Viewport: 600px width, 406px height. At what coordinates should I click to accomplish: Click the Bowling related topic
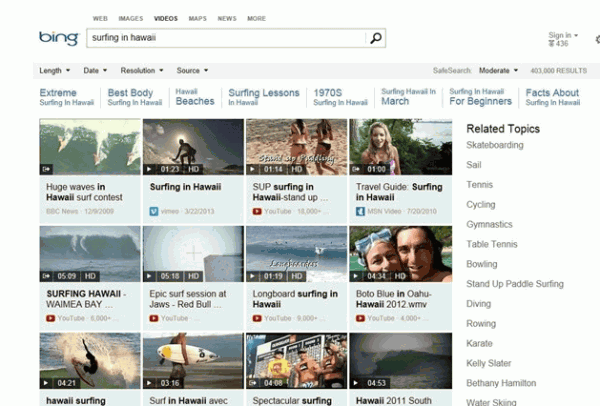482,264
